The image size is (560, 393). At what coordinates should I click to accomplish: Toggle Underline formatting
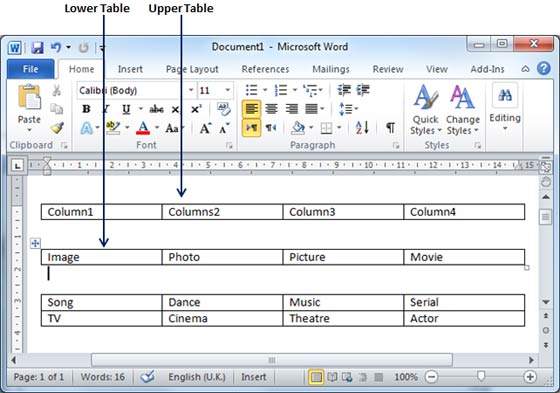click(126, 109)
